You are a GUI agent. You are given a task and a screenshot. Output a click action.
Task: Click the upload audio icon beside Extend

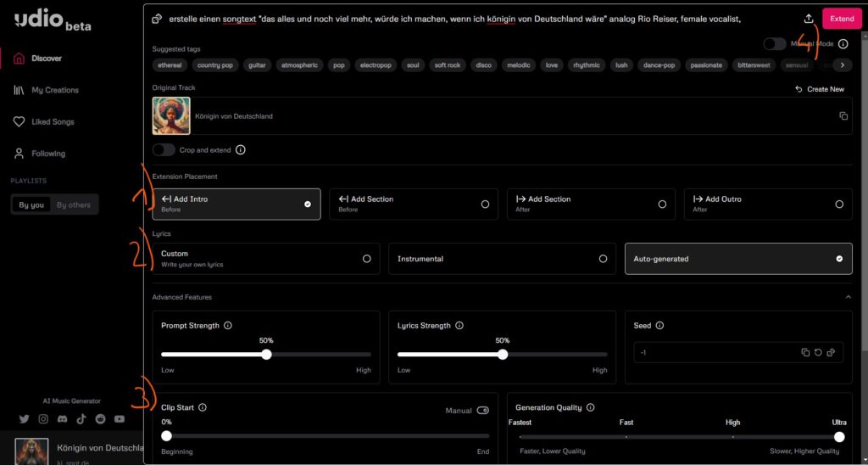pyautogui.click(x=809, y=19)
